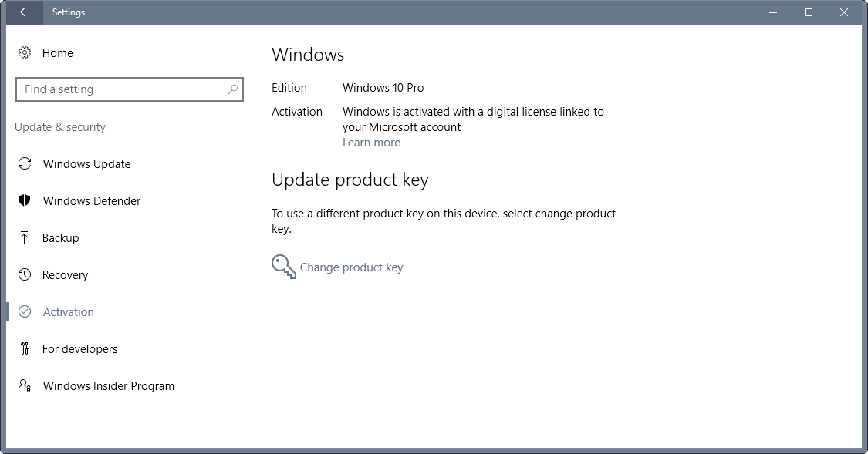The height and width of the screenshot is (454, 868).
Task: Click the For developers tools icon
Action: point(25,349)
